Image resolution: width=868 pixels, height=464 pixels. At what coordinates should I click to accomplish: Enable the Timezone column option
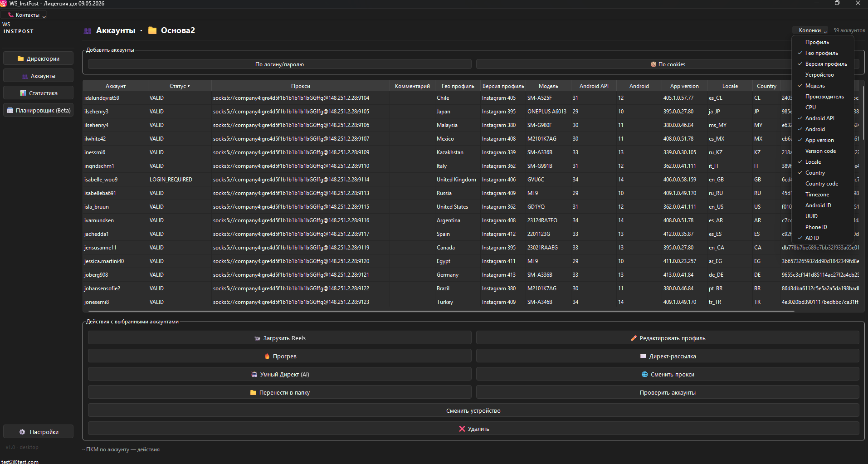[x=817, y=195]
